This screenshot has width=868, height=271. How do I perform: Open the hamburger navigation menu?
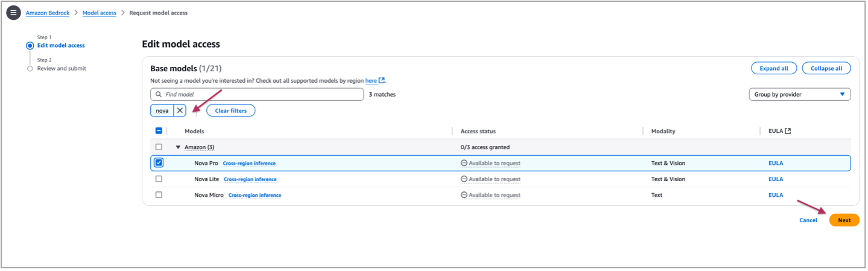tap(13, 13)
